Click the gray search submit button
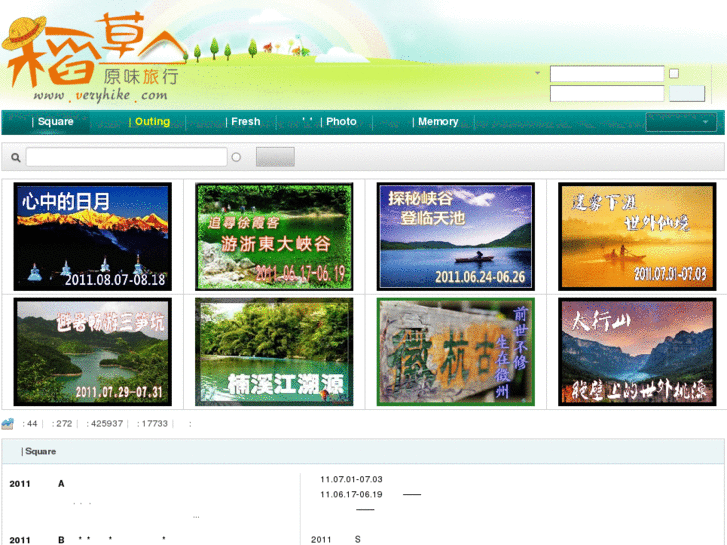The height and width of the screenshot is (545, 727). (x=275, y=157)
